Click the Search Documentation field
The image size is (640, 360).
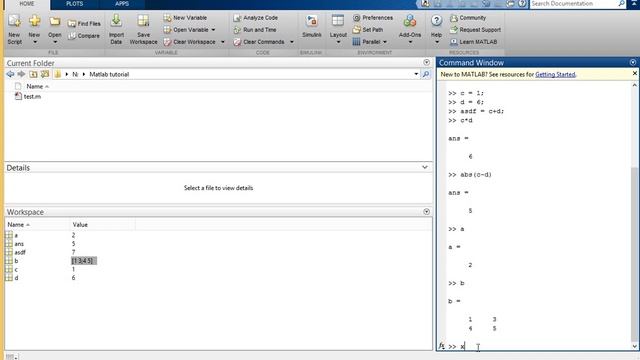[x=573, y=4]
